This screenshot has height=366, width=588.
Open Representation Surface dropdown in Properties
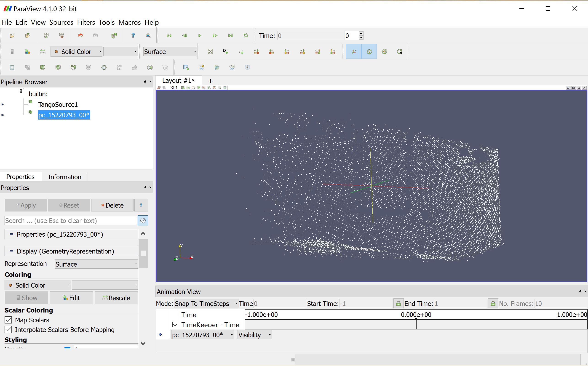point(96,264)
